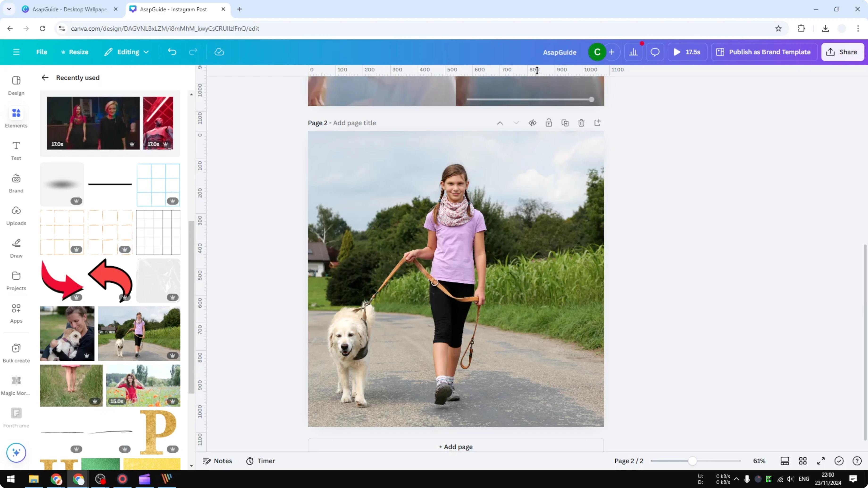Switch to the Desktop Wallpaper tab
This screenshot has width=868, height=488.
tap(67, 9)
